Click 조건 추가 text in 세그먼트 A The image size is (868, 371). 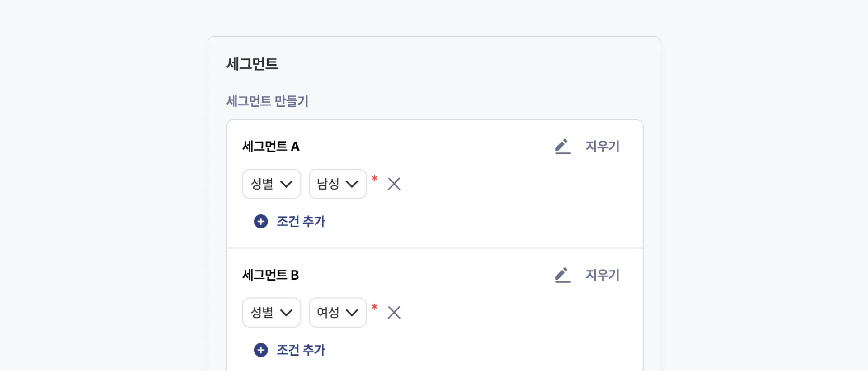[301, 222]
